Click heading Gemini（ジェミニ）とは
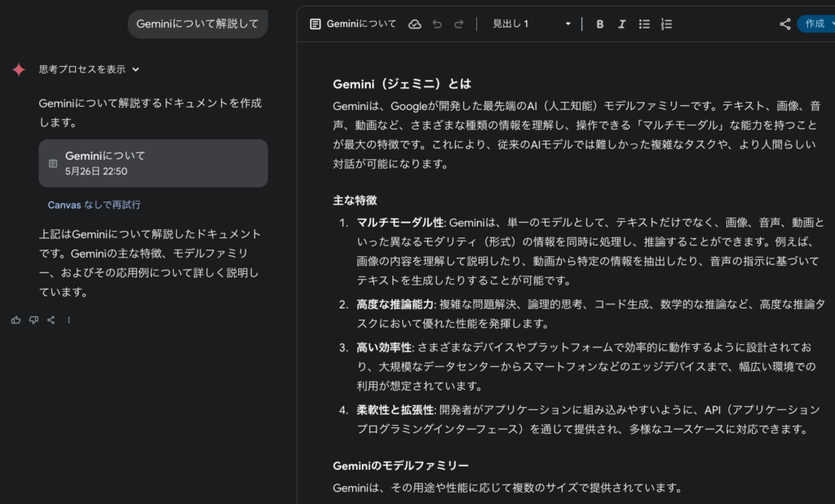This screenshot has height=504, width=835. pos(402,84)
